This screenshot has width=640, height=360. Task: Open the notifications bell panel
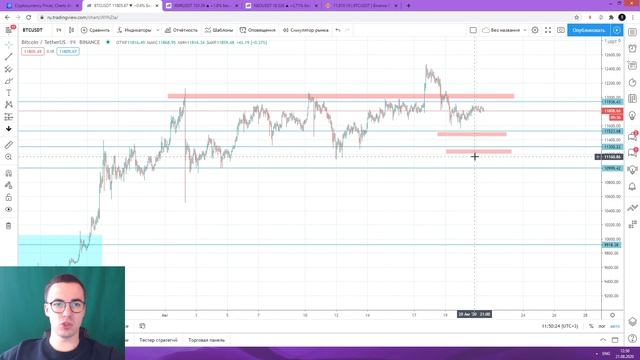(x=632, y=187)
